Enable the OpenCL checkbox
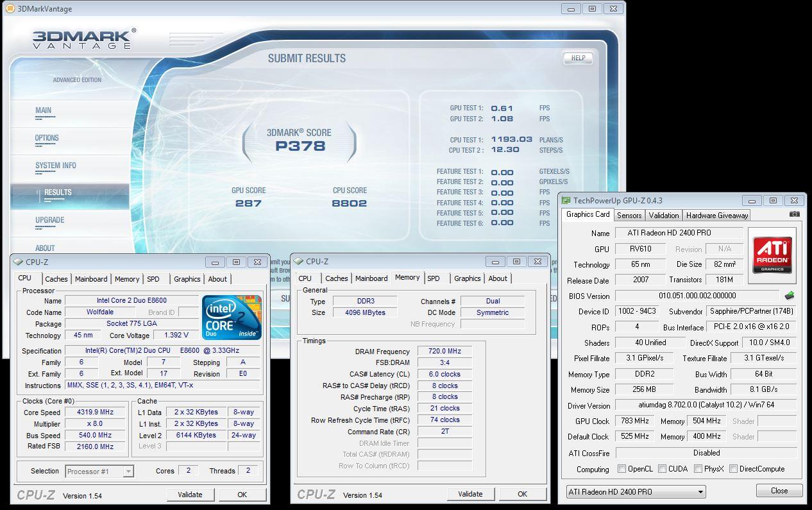The width and height of the screenshot is (812, 510). pyautogui.click(x=622, y=469)
